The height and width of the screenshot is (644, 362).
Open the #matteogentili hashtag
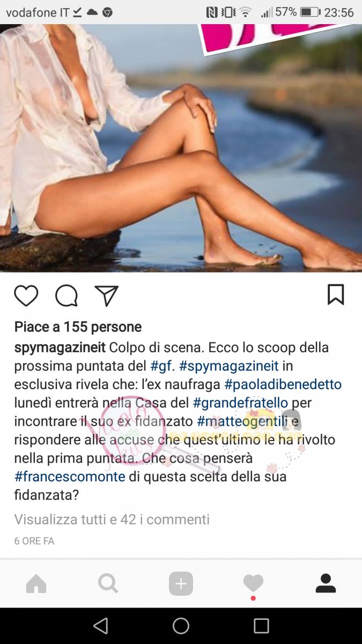pos(243,421)
